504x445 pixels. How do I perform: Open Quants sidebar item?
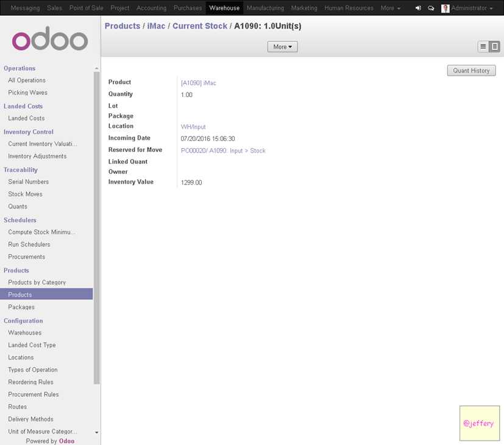[18, 207]
